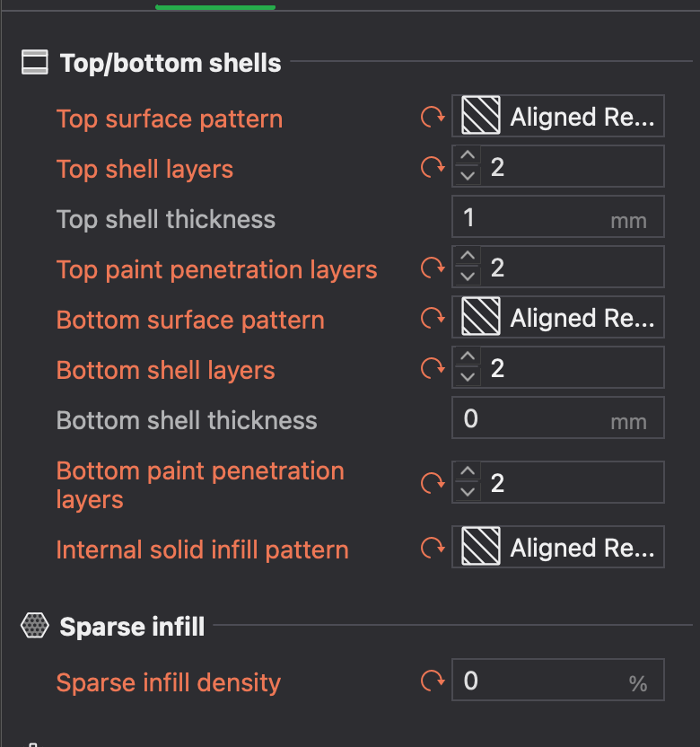Reset Bottom surface pattern to default

(x=433, y=318)
